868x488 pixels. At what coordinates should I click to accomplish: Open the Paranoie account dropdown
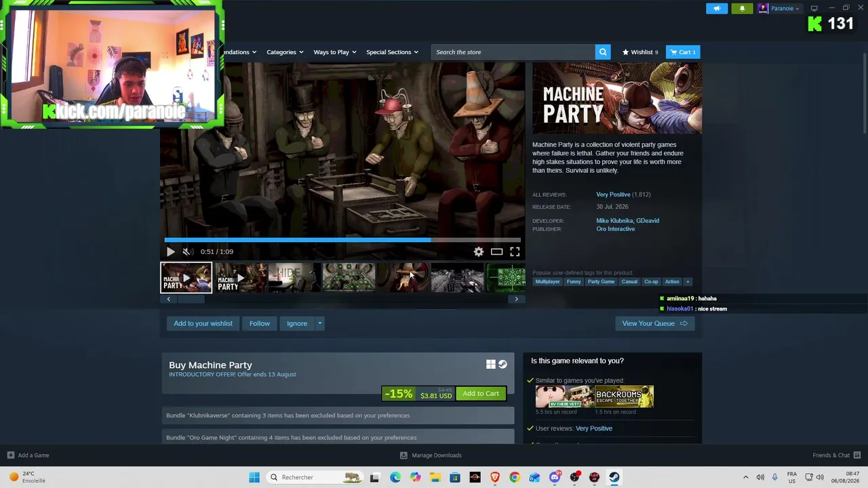point(785,8)
